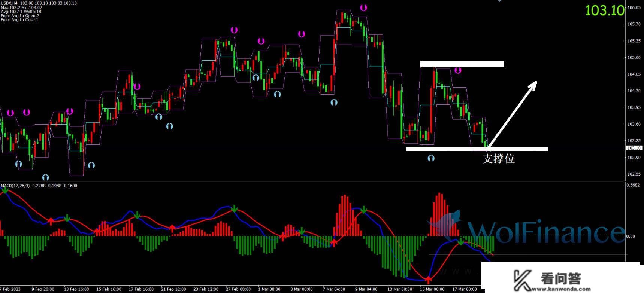Click the From Avg to Close:1 line
Viewport: 644px width, 293px height.
click(19, 20)
